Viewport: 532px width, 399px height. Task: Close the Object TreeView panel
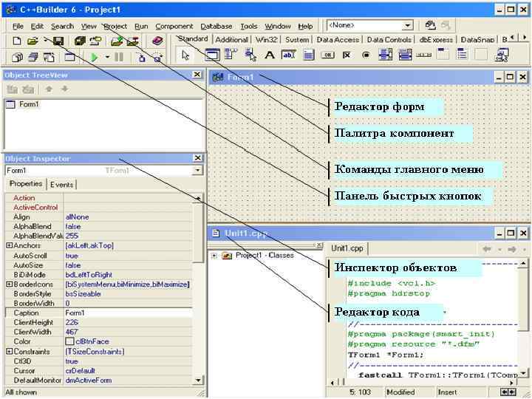pyautogui.click(x=197, y=75)
